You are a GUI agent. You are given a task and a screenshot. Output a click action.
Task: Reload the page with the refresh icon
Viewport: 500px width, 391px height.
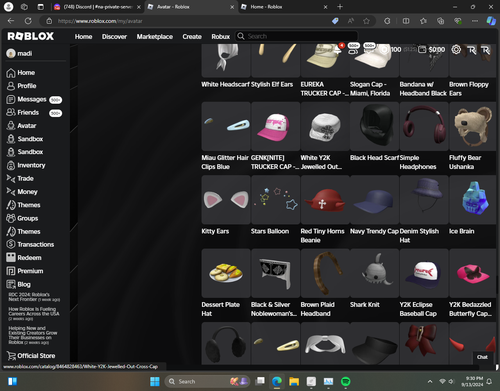(x=28, y=21)
